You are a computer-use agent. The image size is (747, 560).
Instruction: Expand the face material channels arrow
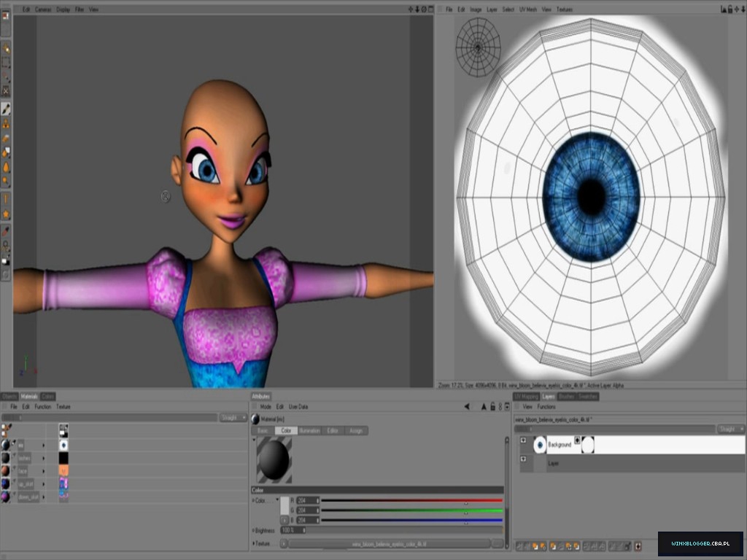click(x=44, y=471)
